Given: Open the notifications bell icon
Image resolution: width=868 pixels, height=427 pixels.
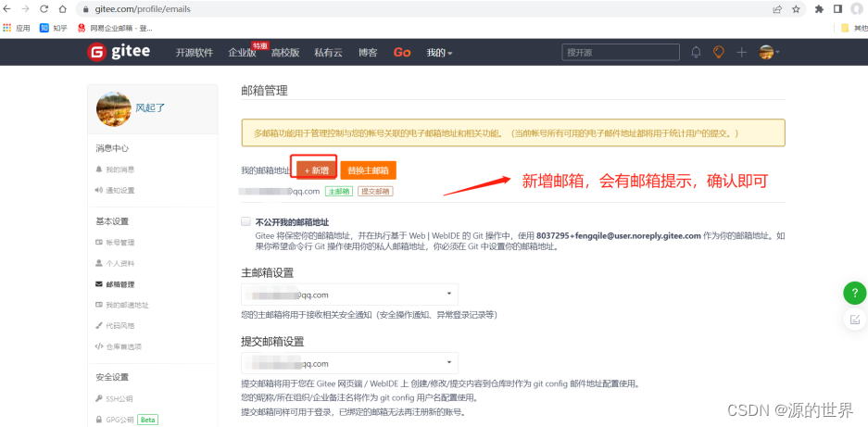Looking at the screenshot, I should click(x=697, y=53).
